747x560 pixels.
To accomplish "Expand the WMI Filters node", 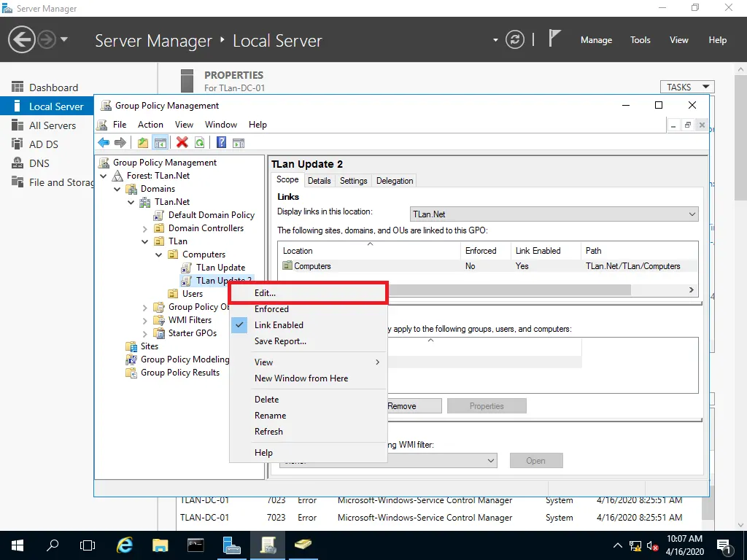I will (145, 321).
